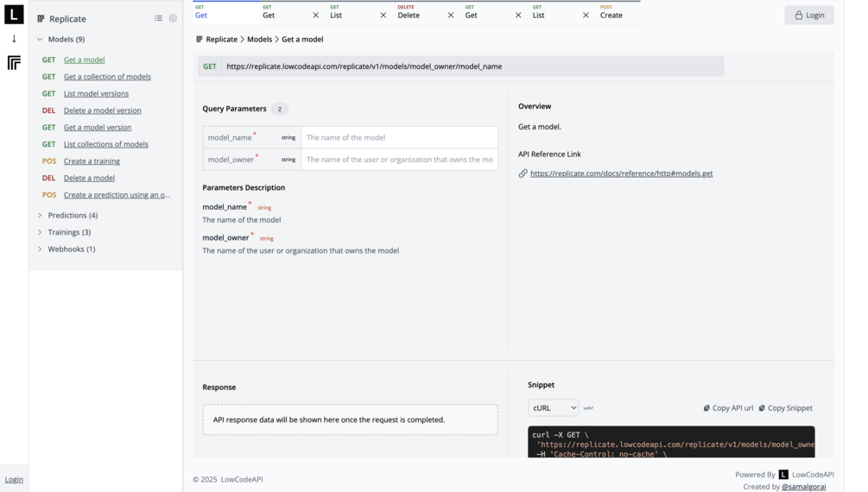
Task: Open the replicate.com API reference link
Action: point(621,173)
